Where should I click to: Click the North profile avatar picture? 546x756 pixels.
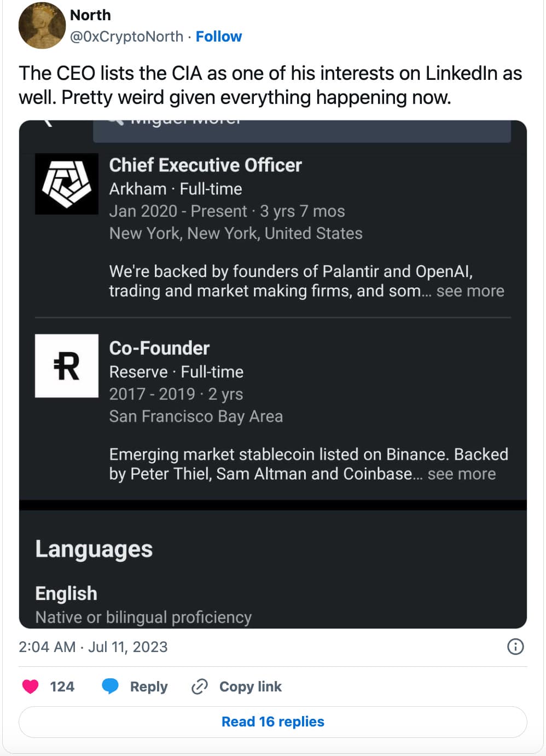pos(42,25)
